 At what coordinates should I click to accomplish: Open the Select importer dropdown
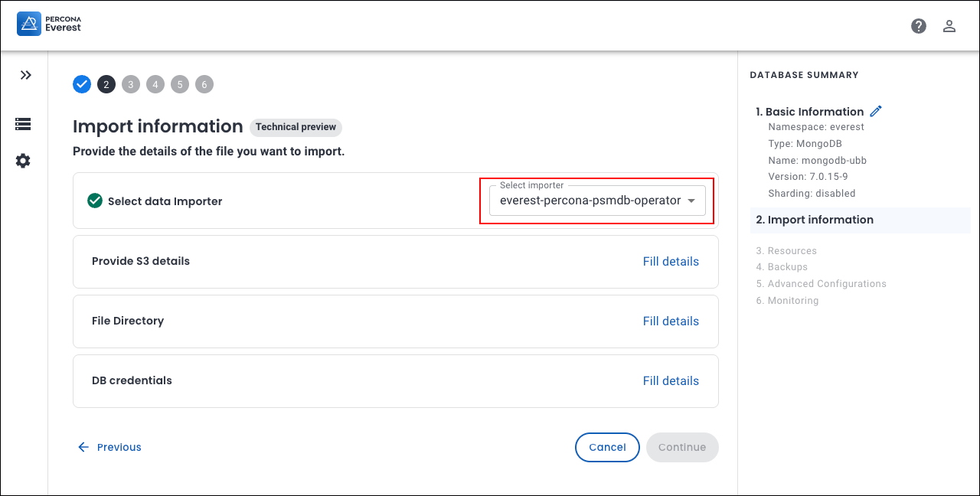(x=590, y=201)
